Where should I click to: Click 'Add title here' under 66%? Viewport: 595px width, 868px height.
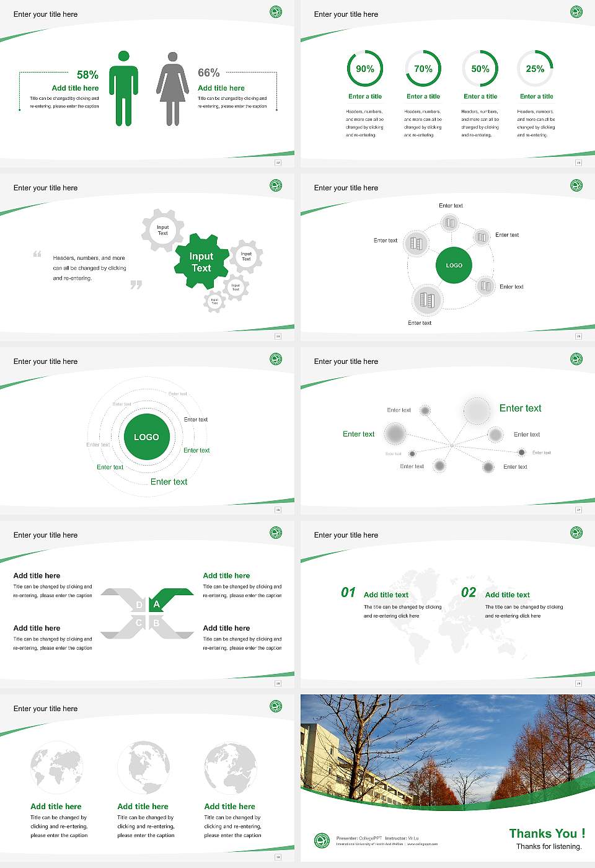221,88
